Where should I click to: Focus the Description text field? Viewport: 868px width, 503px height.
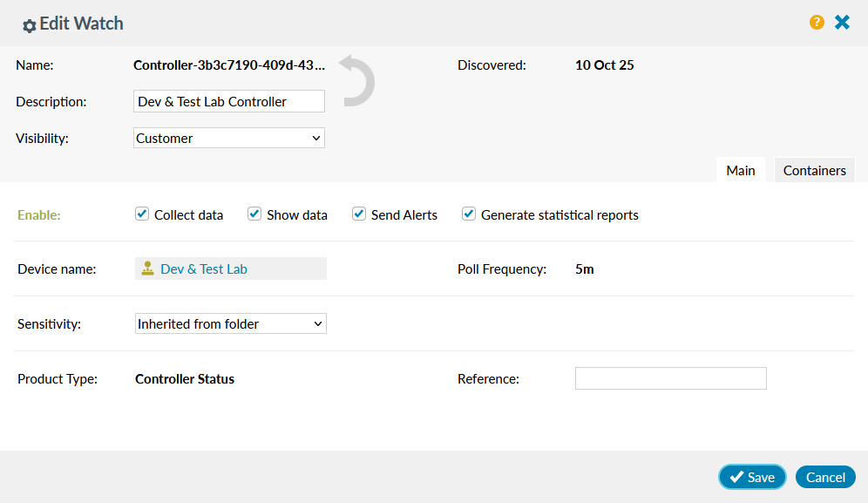[229, 101]
